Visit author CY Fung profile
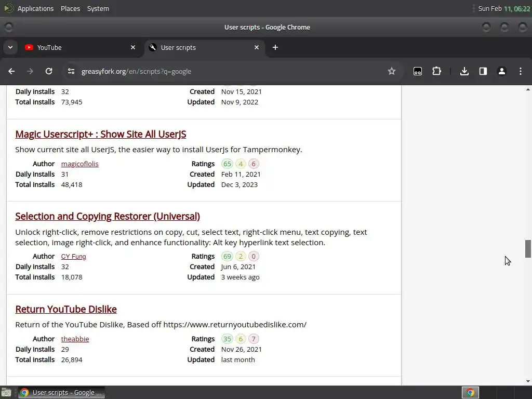Screen dimensions: 532x399 pos(73,257)
